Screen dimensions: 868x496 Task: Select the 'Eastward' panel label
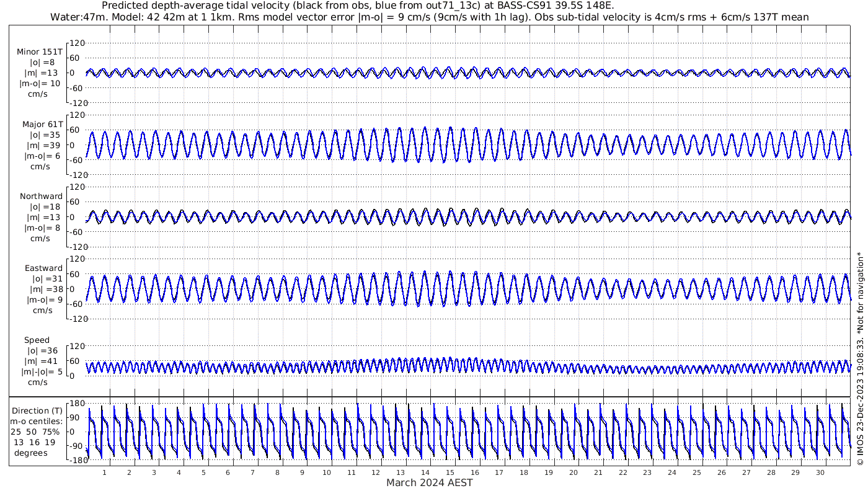click(43, 268)
